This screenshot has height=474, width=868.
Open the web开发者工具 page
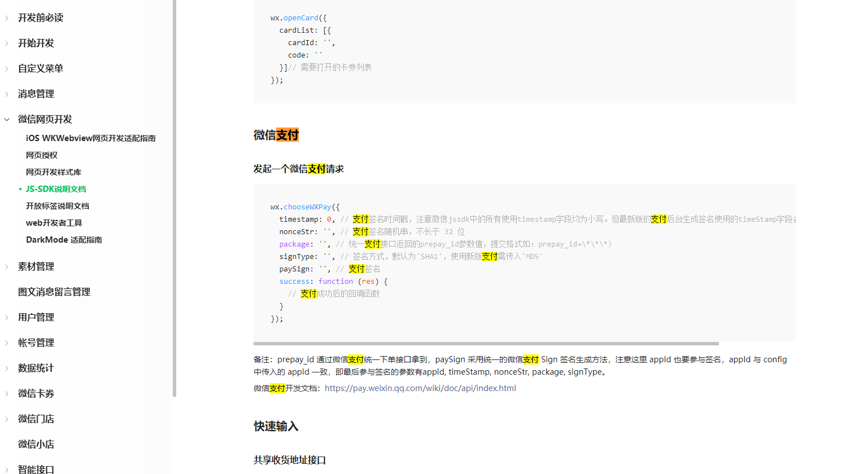54,223
